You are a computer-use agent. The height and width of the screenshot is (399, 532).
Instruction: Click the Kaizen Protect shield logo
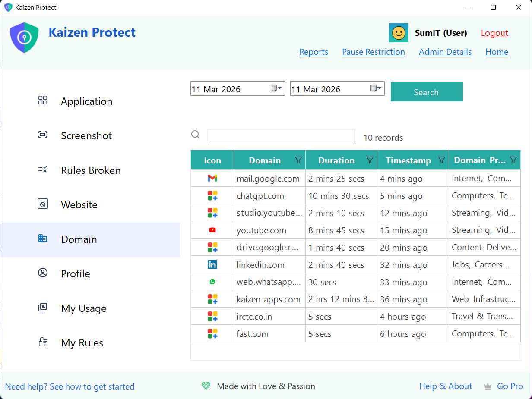pos(24,37)
